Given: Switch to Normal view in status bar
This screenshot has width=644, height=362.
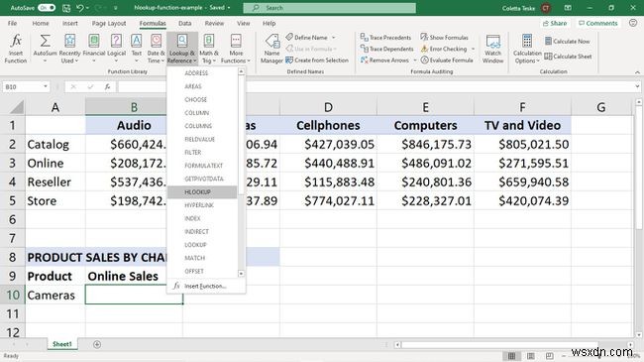Looking at the screenshot, I should click(511, 356).
